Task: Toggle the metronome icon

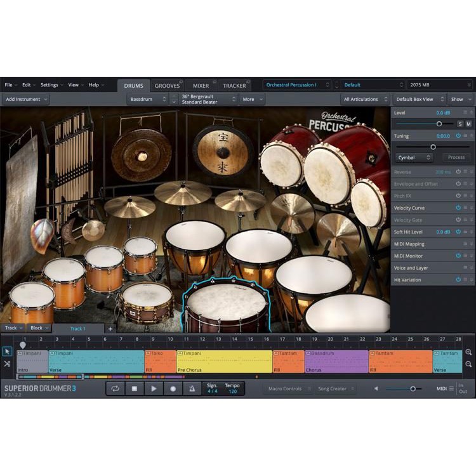Action: pos(192,388)
